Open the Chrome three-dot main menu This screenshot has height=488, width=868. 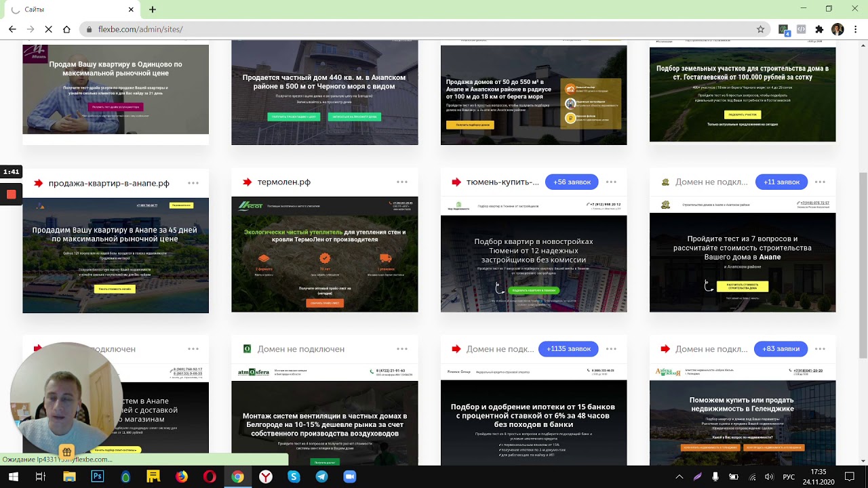pyautogui.click(x=856, y=29)
